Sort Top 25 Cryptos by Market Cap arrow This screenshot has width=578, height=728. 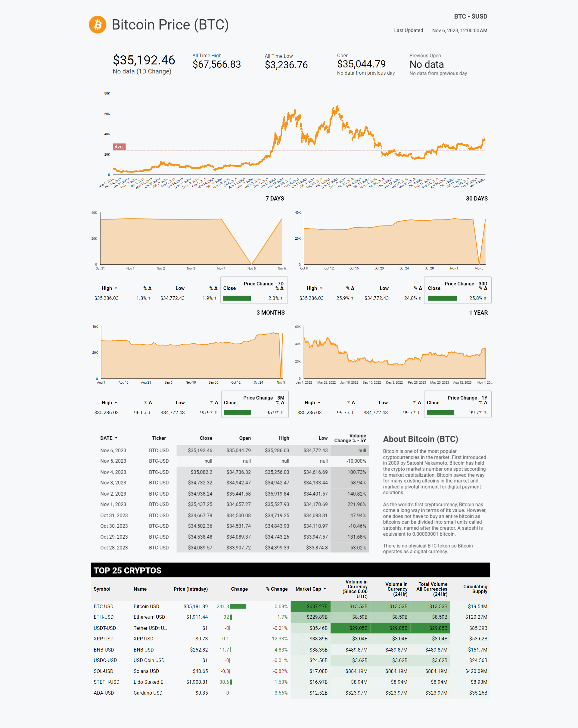pos(325,589)
